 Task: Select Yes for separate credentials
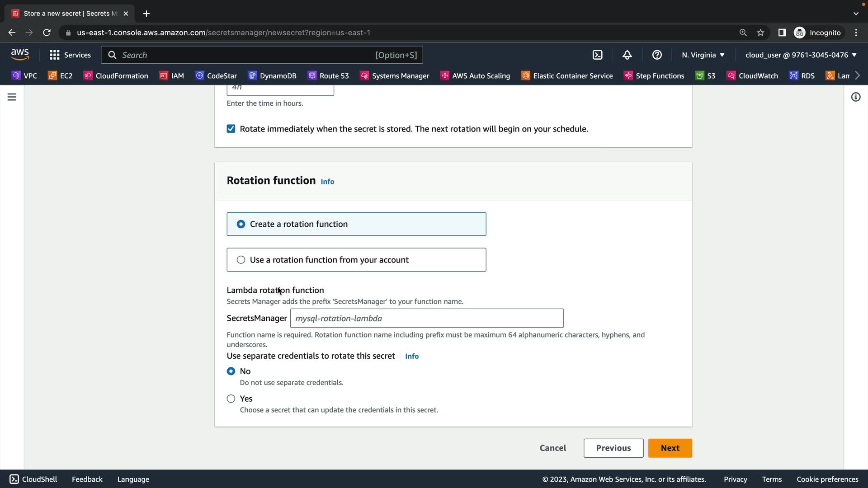pyautogui.click(x=231, y=399)
